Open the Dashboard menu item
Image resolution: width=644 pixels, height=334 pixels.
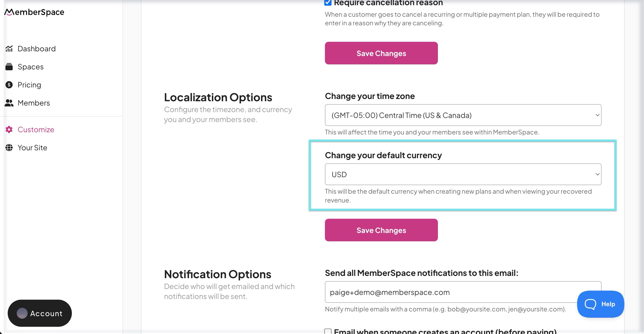click(37, 49)
